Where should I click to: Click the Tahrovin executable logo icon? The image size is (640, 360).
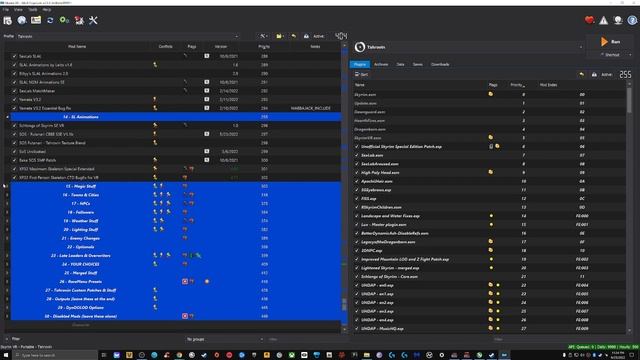pyautogui.click(x=360, y=47)
